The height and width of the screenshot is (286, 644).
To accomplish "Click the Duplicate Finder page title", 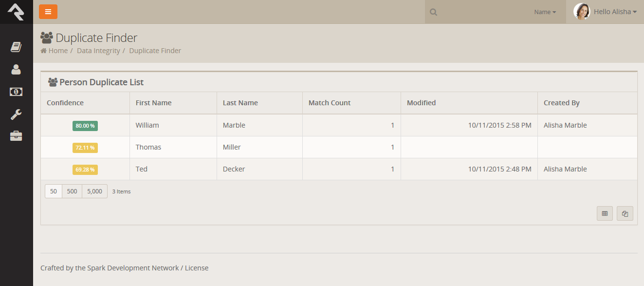I will tap(96, 38).
